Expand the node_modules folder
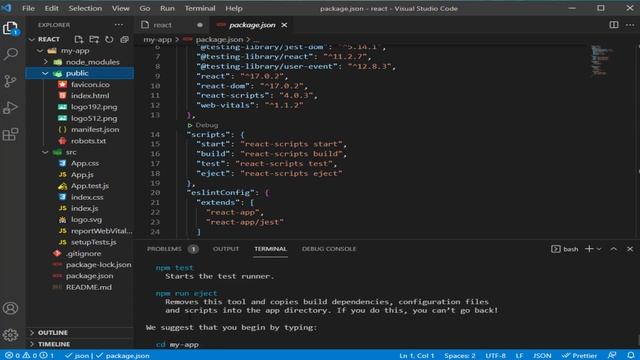The height and width of the screenshot is (360, 640). 46,62
